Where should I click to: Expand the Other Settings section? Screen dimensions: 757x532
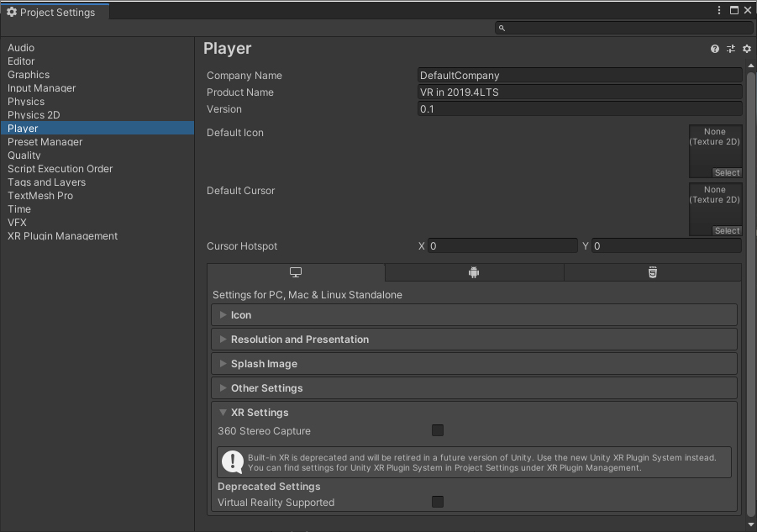pyautogui.click(x=266, y=388)
